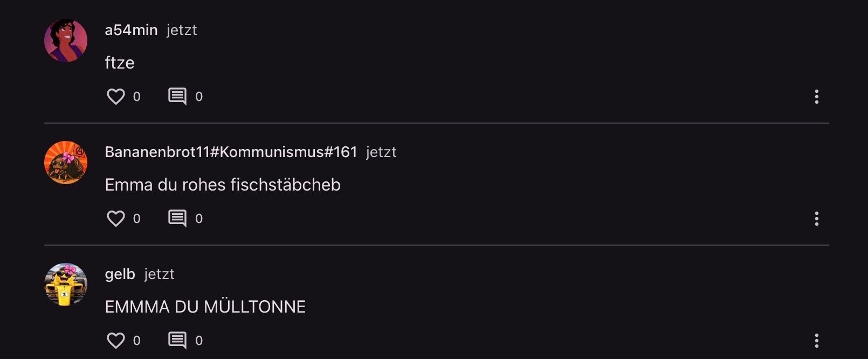The width and height of the screenshot is (868, 359).
Task: Open Bananenbrot11's orange profile avatar
Action: point(66,162)
